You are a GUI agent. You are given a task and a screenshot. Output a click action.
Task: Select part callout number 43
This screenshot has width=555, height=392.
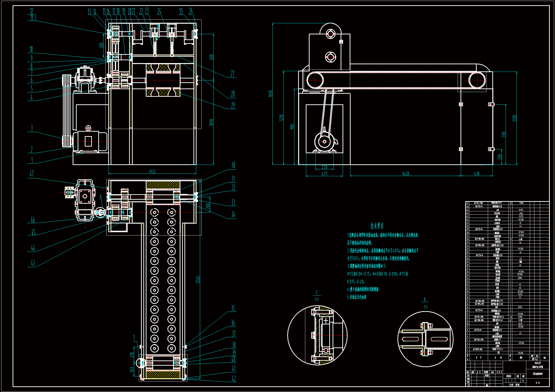click(33, 263)
